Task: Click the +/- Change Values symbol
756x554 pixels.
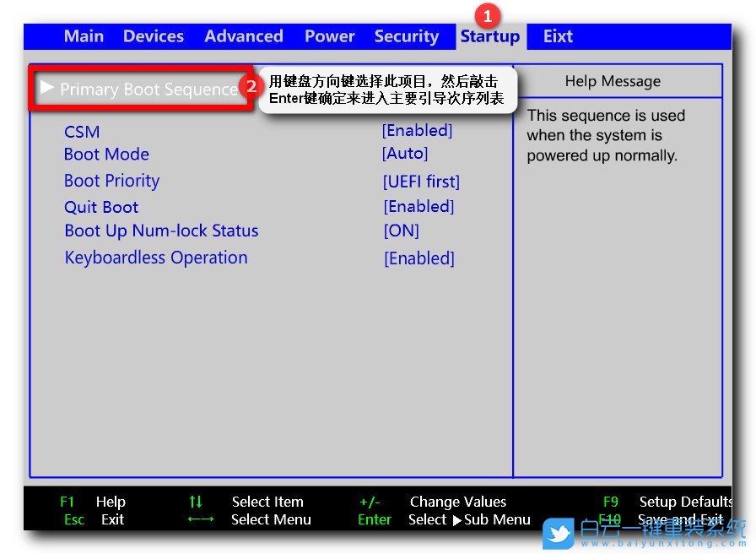Action: [370, 502]
